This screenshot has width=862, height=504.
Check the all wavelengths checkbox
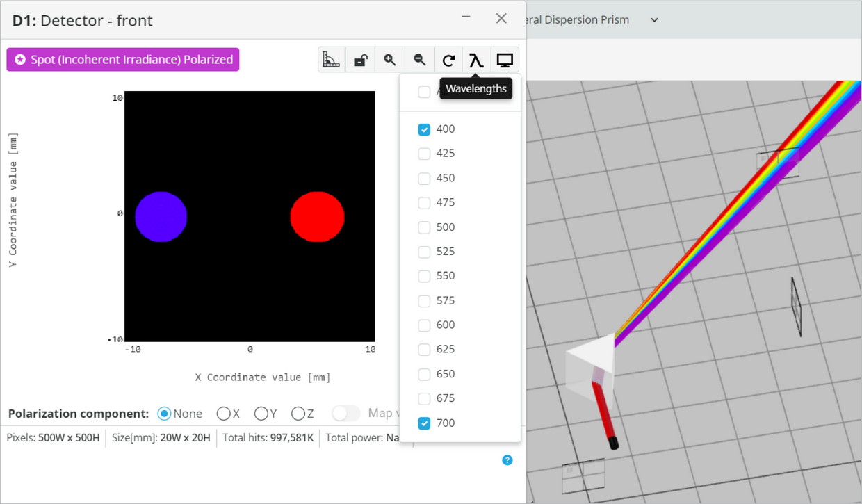[x=424, y=92]
